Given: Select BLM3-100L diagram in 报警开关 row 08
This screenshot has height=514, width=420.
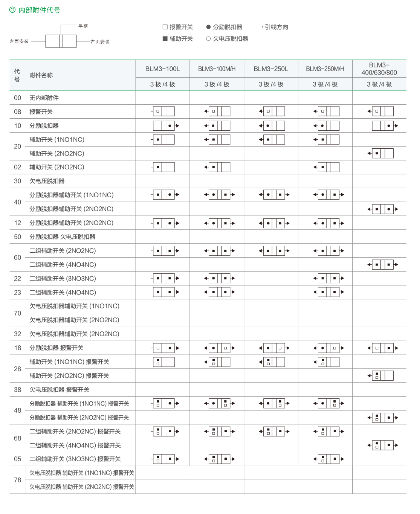Looking at the screenshot, I should point(163,111).
